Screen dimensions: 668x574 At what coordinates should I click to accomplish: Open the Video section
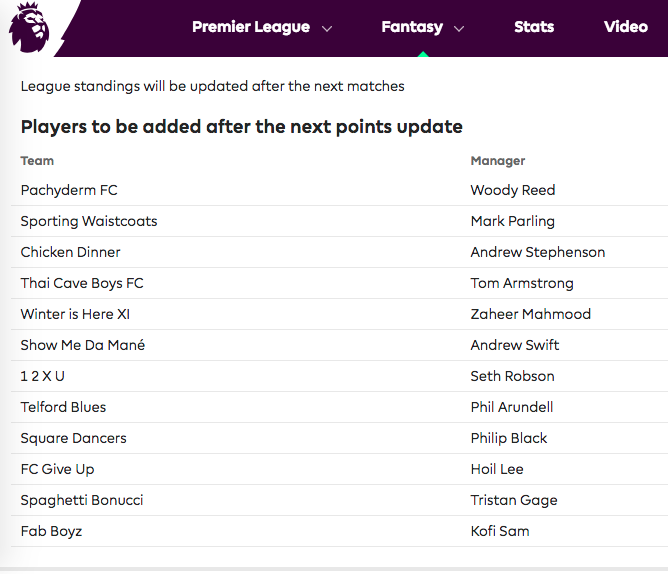click(626, 27)
